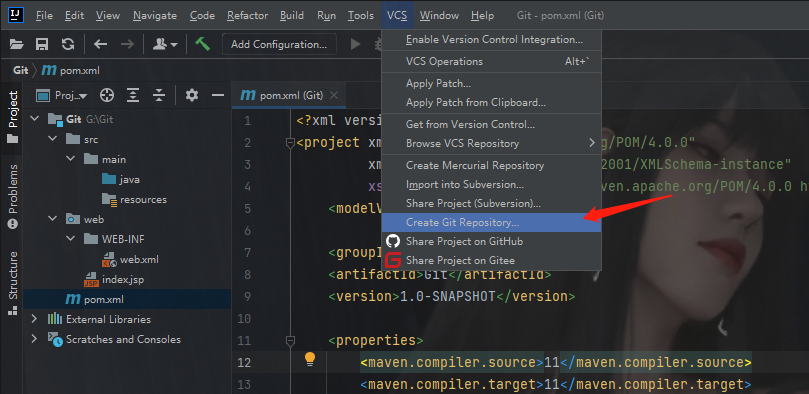Click the Synchronize refresh icon
The image size is (809, 394).
tap(68, 44)
